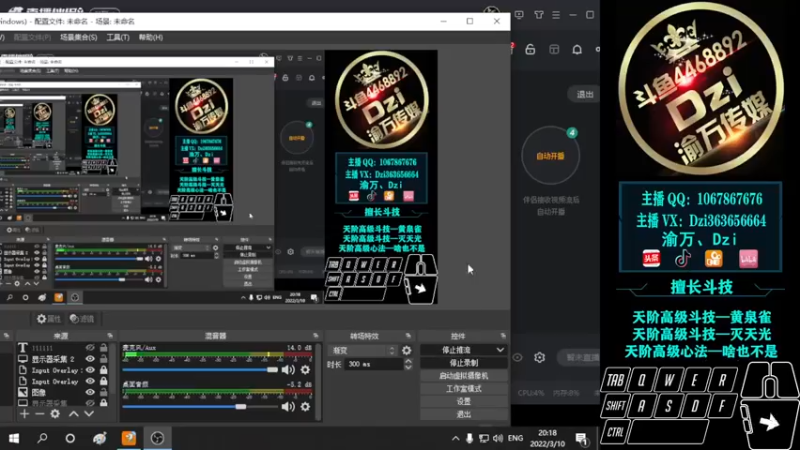
Task: Open the 配置文件(P) menu
Action: (x=32, y=37)
